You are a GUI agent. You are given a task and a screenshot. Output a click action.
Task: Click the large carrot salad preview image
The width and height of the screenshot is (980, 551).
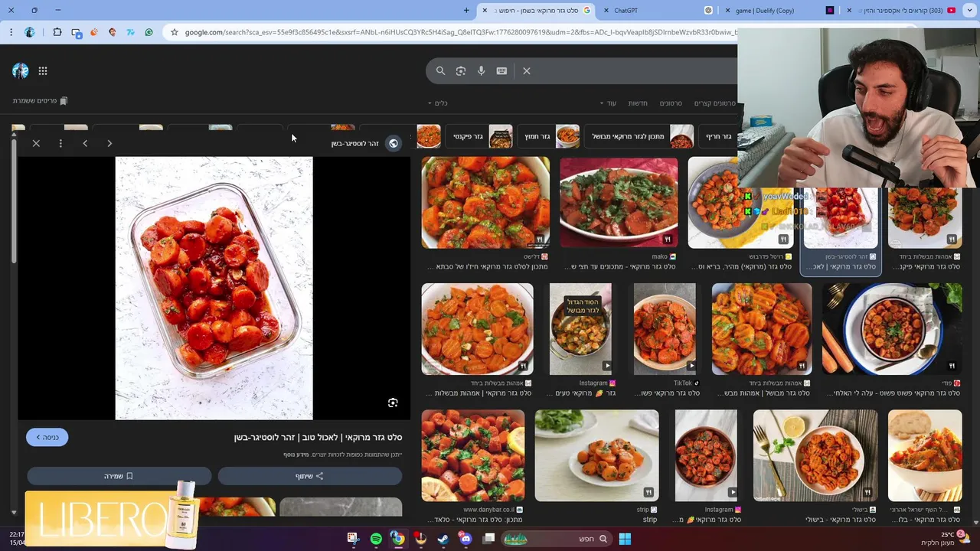tap(214, 288)
